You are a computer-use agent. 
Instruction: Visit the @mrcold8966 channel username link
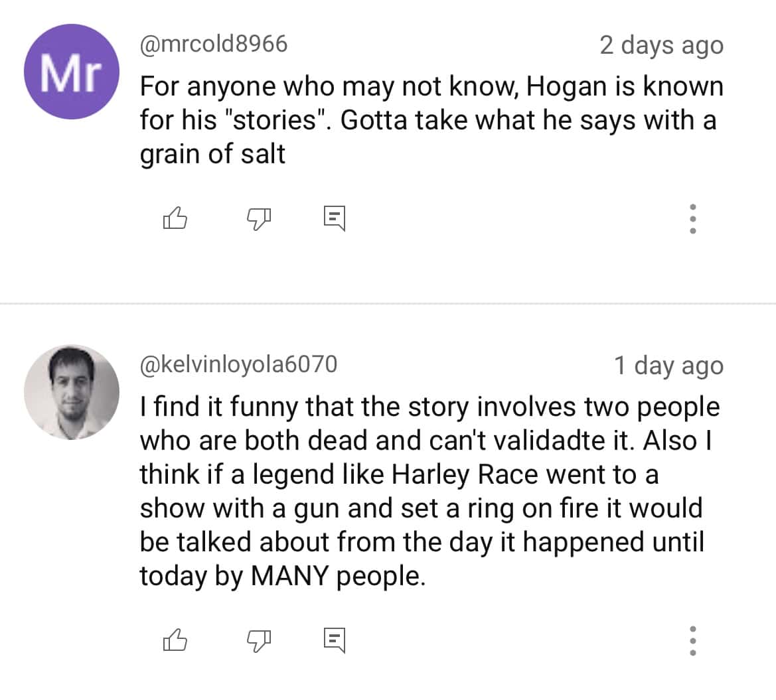[x=214, y=44]
